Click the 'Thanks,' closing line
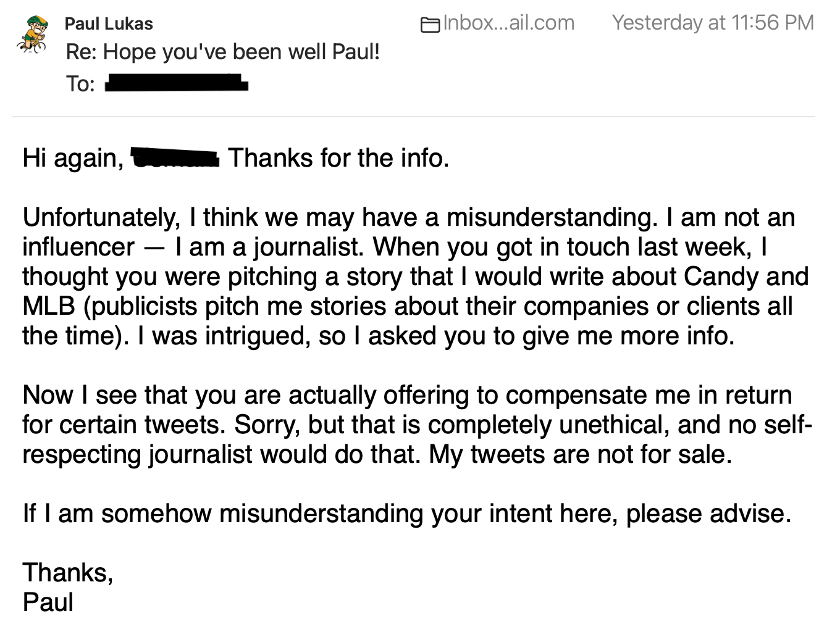Screen dimensions: 840x632 pos(68,573)
